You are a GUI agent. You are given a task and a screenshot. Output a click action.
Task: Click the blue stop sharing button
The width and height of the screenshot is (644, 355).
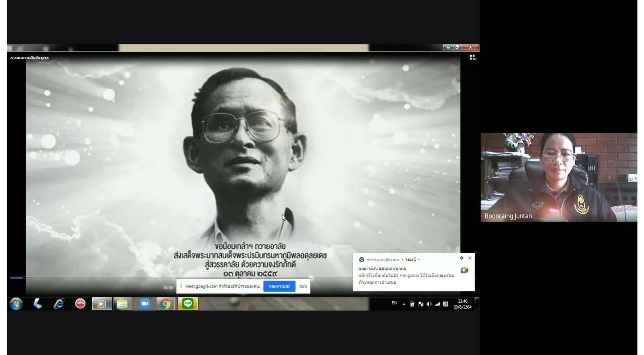pos(279,286)
